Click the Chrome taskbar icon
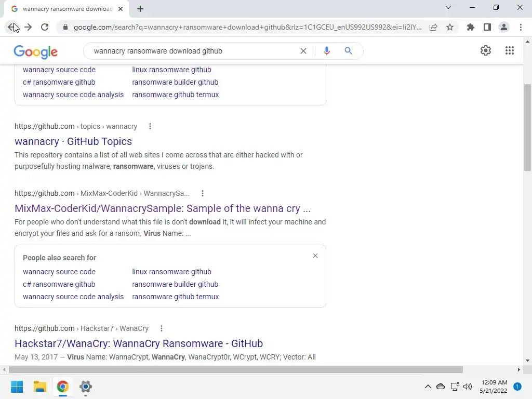 tap(62, 387)
